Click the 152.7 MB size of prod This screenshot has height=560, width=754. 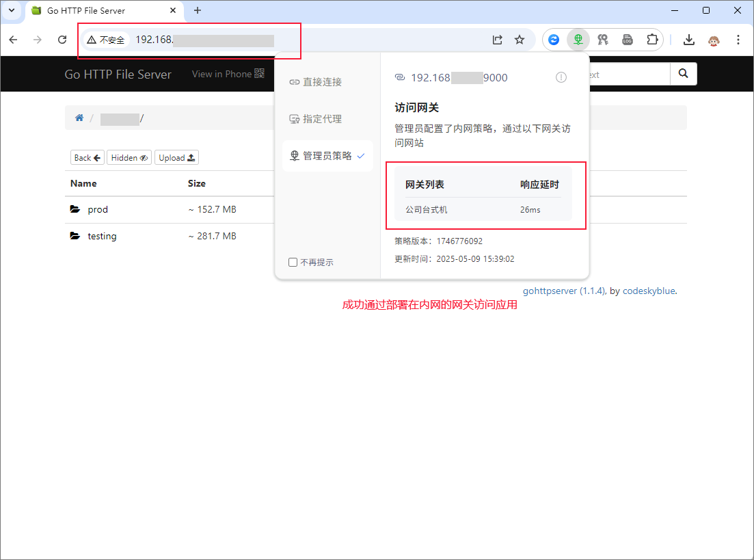click(x=212, y=209)
